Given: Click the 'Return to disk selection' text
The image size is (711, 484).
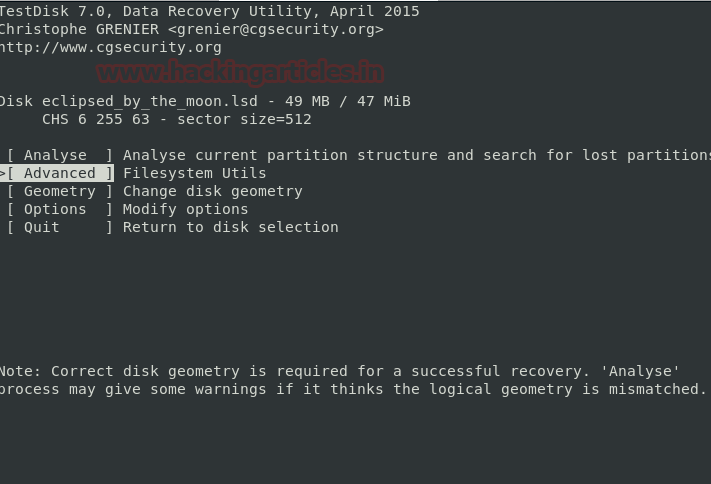Looking at the screenshot, I should pos(230,227).
